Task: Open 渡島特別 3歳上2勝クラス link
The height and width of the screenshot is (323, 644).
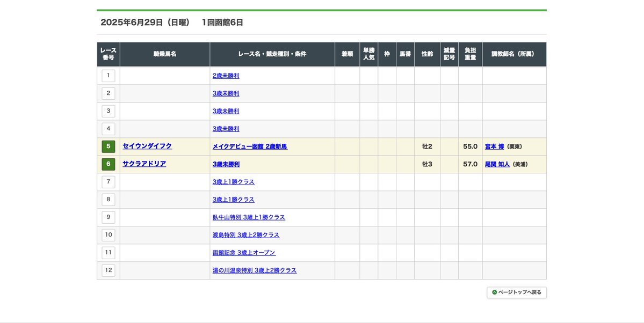Action: click(246, 235)
